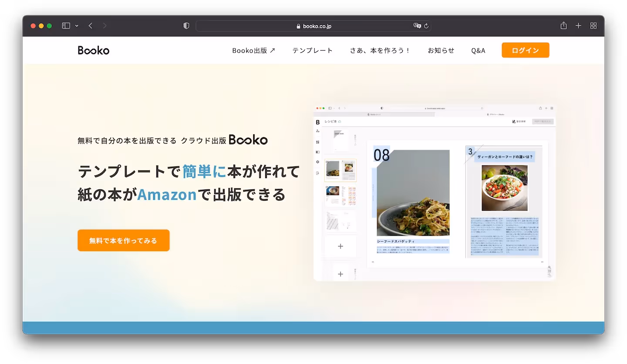Click the large Booko wordmark after クラウド出版
The width and height of the screenshot is (627, 364).
[x=248, y=140]
